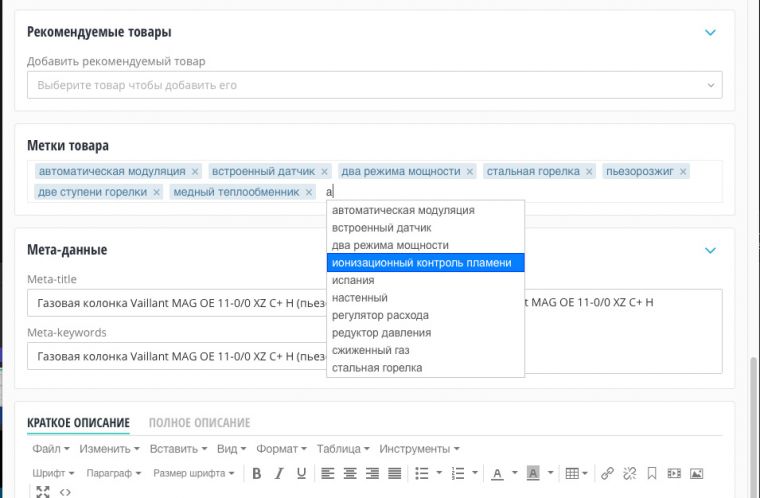This screenshot has height=498, width=760.
Task: Collapse the 'Рекомендуемые товары' section
Action: coord(711,32)
